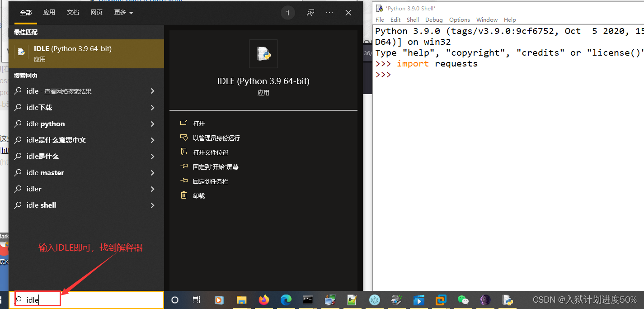The image size is (644, 309).
Task: Expand the 'idle python' suggestion arrow
Action: click(x=152, y=124)
